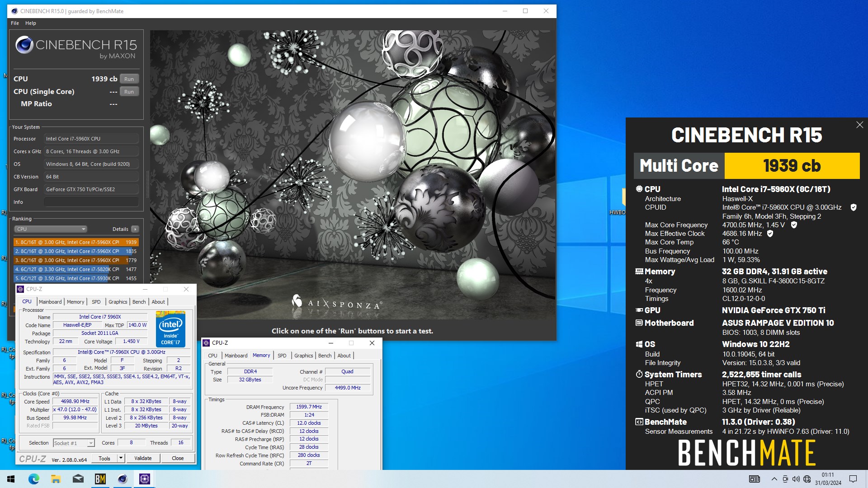Viewport: 868px width, 488px height.
Task: Click the Multiplier value x 47.0
Action: tap(75, 409)
